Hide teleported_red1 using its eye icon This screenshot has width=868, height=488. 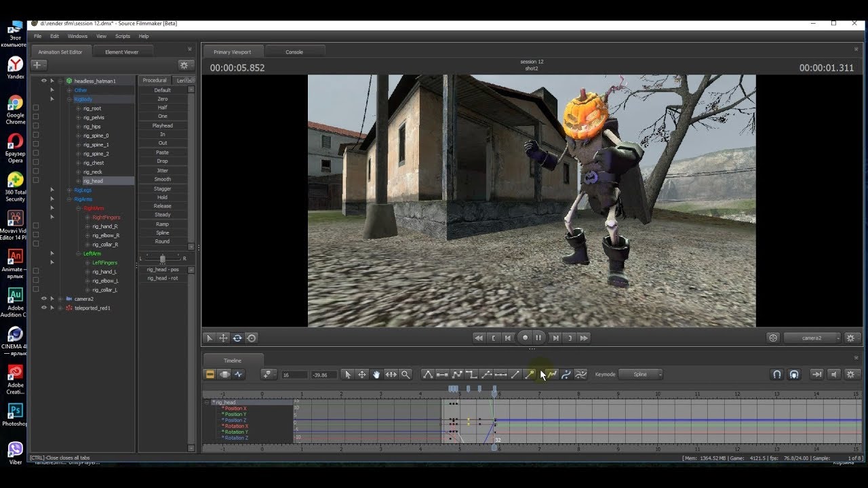pos(44,308)
